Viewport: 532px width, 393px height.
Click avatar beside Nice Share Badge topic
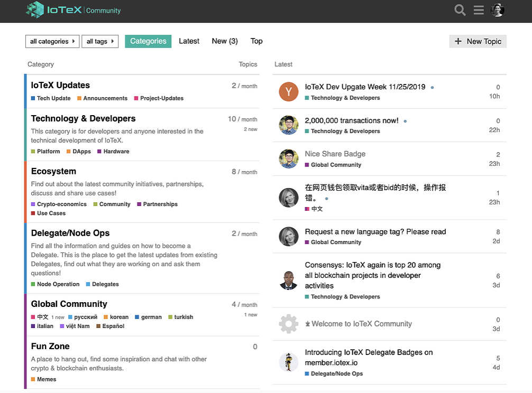pos(288,158)
